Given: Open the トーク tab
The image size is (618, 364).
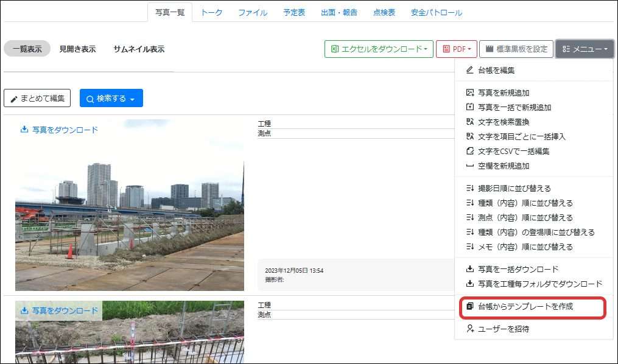Looking at the screenshot, I should point(211,12).
